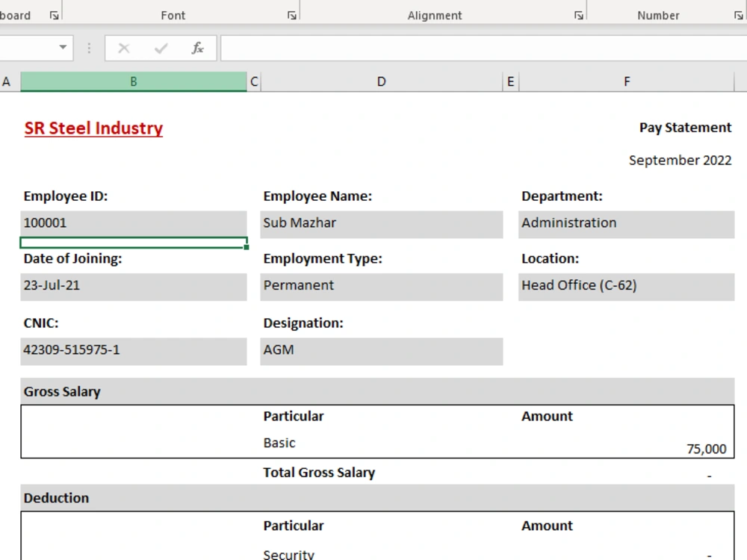Click the Amount header under Deduction
The height and width of the screenshot is (560, 747).
(547, 526)
